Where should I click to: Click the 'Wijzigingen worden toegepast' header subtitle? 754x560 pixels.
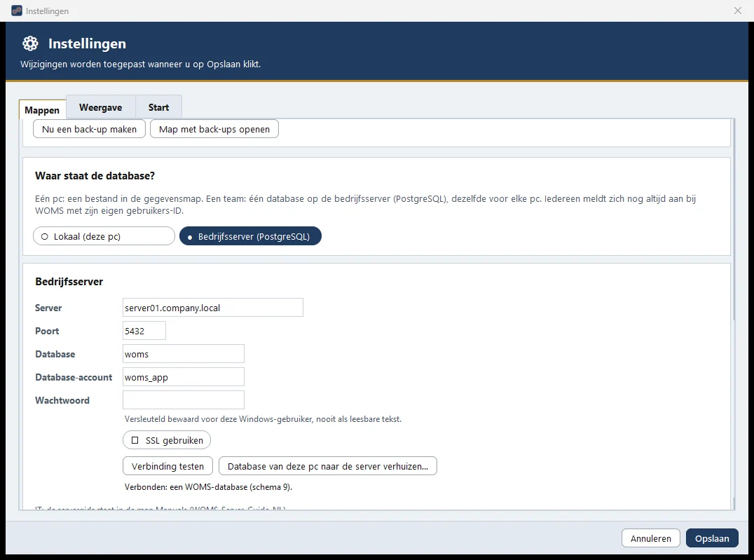tap(140, 64)
